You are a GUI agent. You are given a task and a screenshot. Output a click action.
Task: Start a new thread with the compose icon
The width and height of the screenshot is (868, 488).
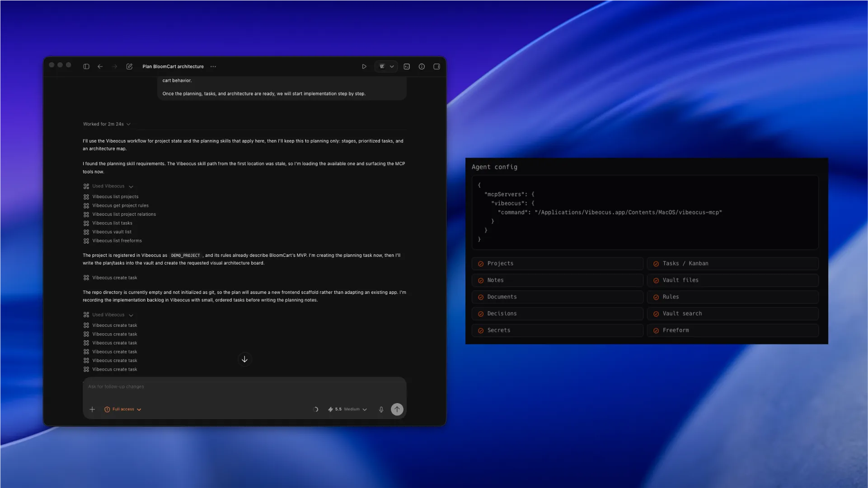tap(129, 66)
